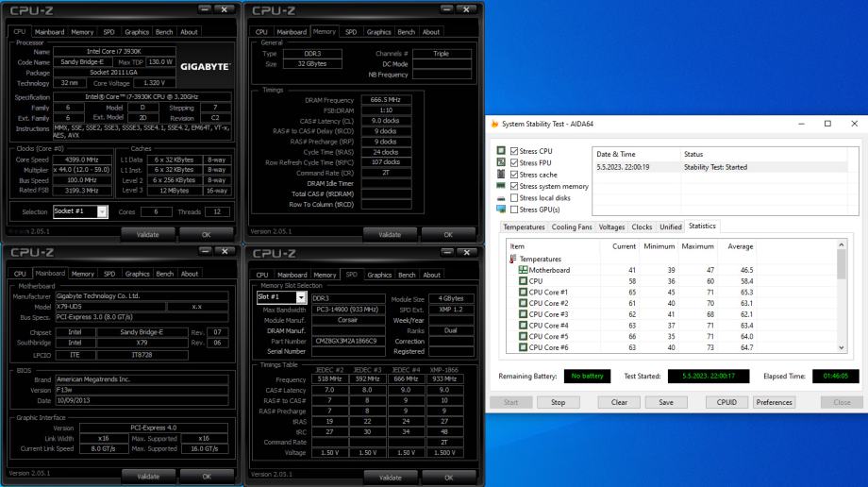This screenshot has width=868, height=487.
Task: Click the disk icon beside Stress local disks
Action: (501, 198)
